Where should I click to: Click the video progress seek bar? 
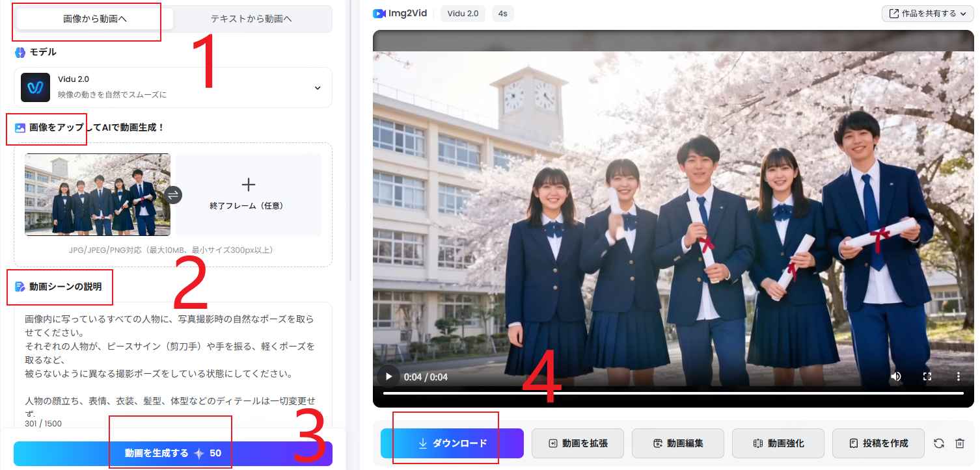673,393
